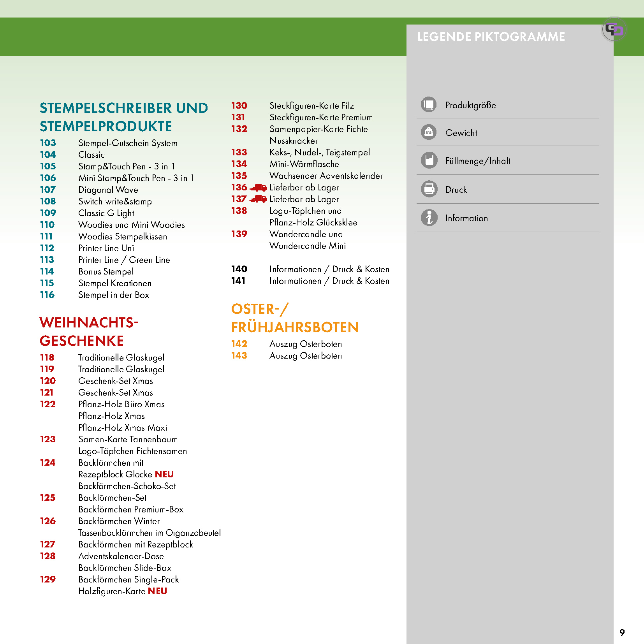Click 'Pflanz-Holz Glücksklee' entry
Image resolution: width=644 pixels, height=644 pixels.
pos(313,223)
